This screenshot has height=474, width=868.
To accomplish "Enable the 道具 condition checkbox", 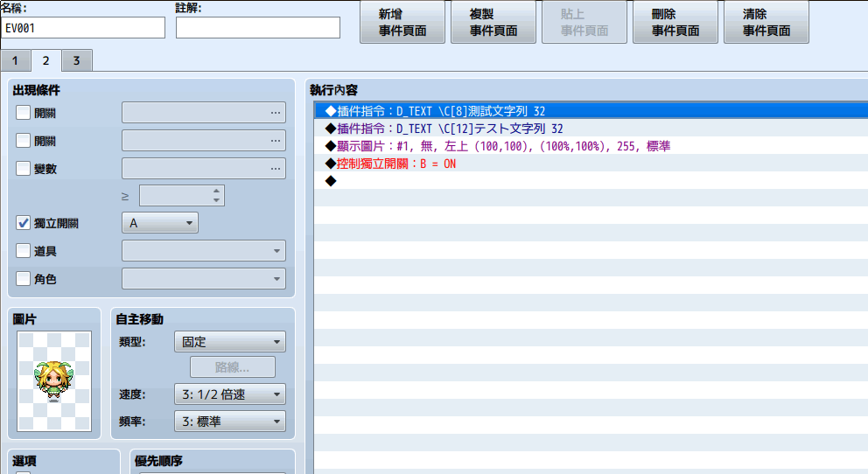I will (24, 250).
